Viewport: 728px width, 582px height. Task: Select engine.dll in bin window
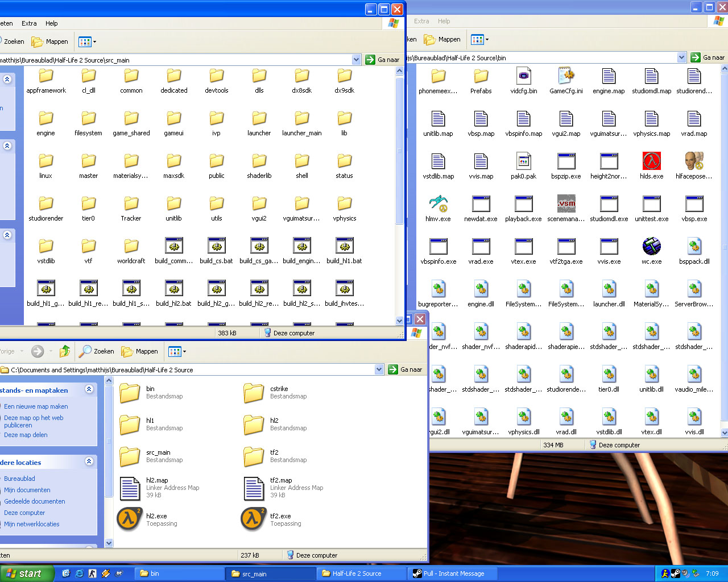481,289
